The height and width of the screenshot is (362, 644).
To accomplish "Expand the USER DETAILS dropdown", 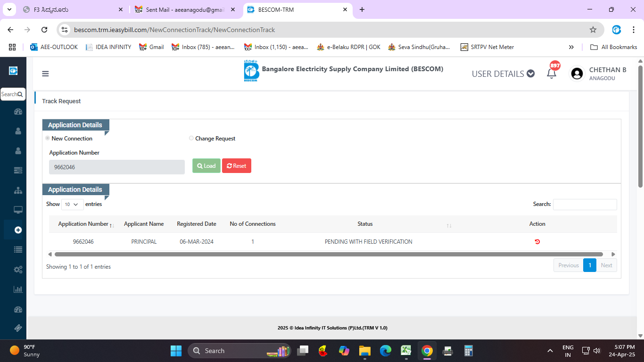I will pos(503,74).
